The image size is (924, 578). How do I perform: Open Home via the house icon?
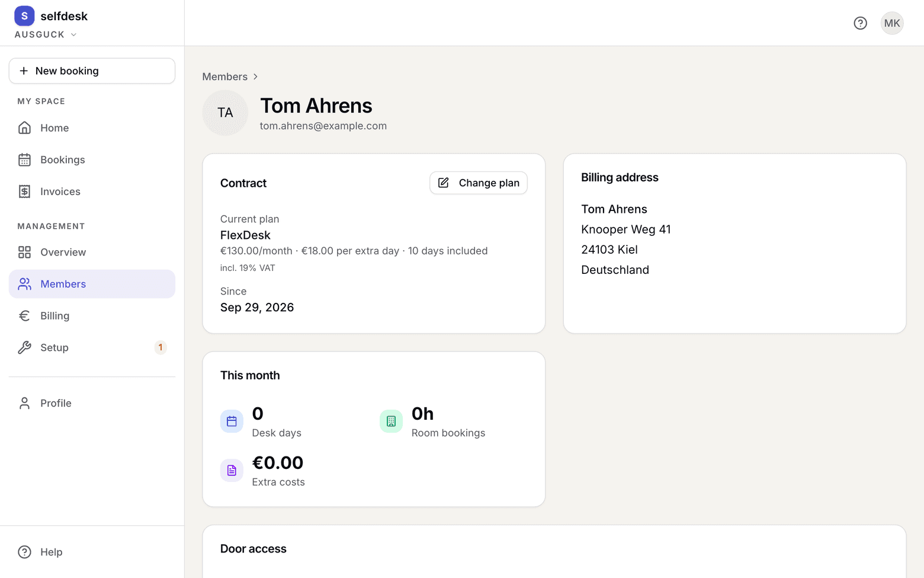click(x=24, y=127)
